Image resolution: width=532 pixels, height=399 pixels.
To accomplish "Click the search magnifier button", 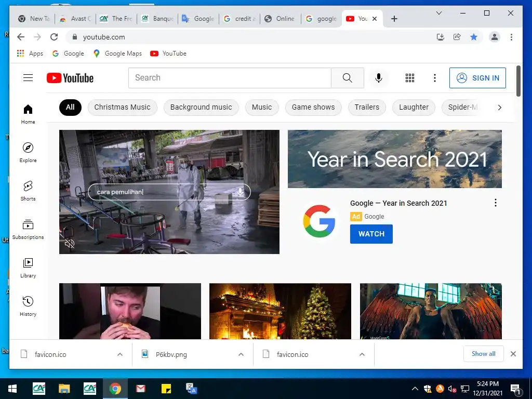I will (x=348, y=78).
